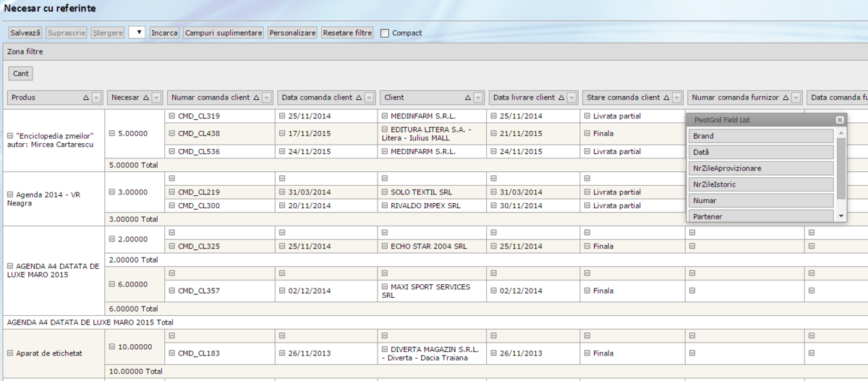Click the sort triangle on Produs header

point(86,98)
